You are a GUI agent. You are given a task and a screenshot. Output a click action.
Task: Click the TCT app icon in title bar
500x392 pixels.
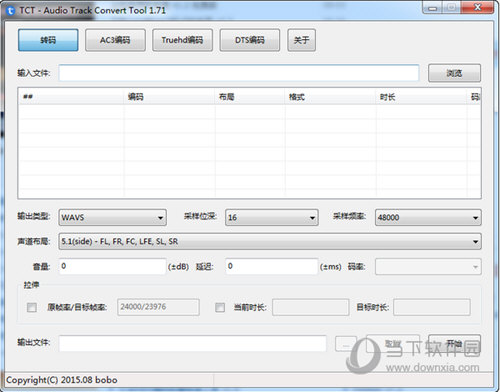(11, 11)
